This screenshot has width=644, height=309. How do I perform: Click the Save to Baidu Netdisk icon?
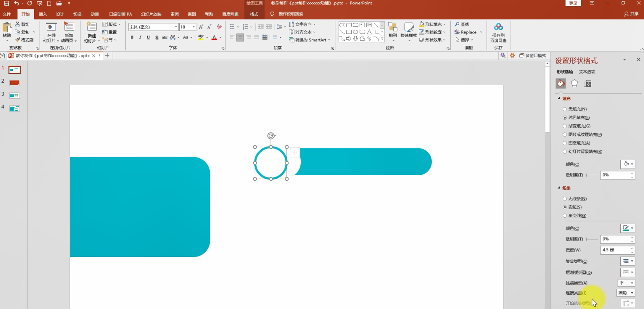click(498, 27)
